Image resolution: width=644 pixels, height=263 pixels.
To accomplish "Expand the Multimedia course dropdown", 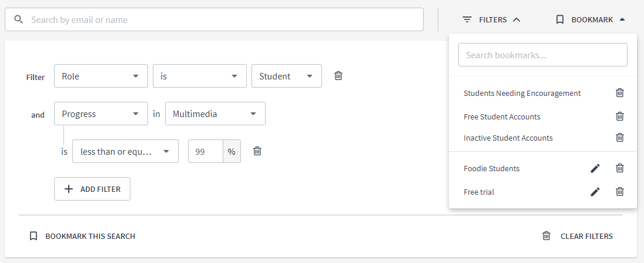I will [214, 114].
